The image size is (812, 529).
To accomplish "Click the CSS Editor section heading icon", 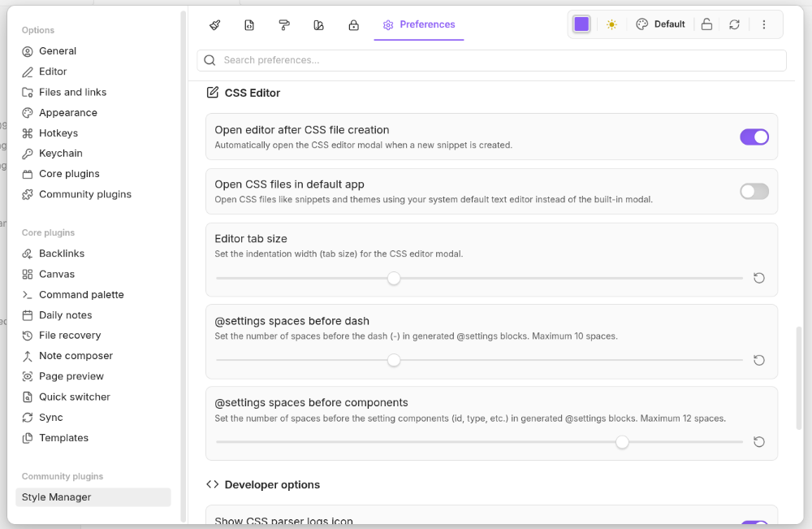I will pos(212,93).
